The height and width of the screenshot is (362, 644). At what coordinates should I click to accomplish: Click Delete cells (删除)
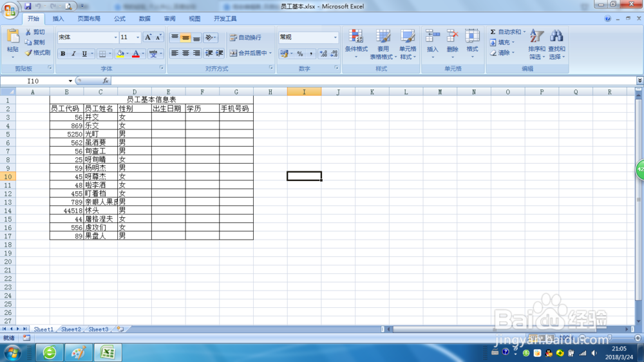[452, 44]
